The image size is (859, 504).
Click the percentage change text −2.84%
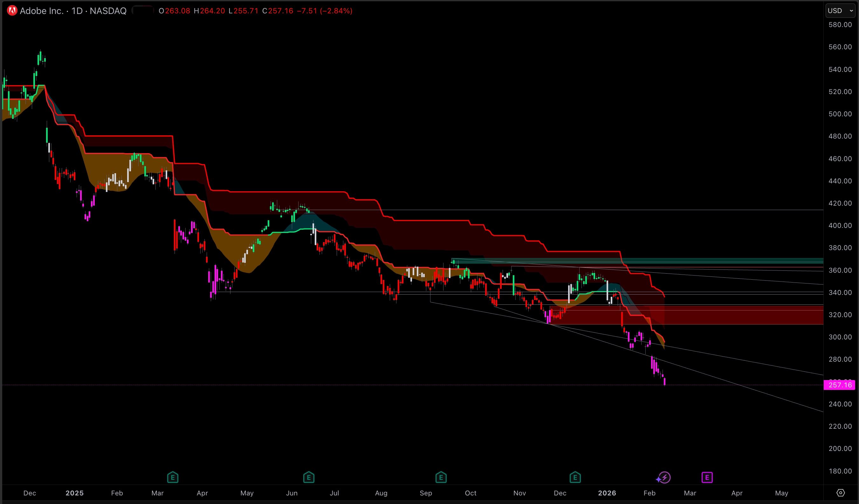pyautogui.click(x=336, y=11)
